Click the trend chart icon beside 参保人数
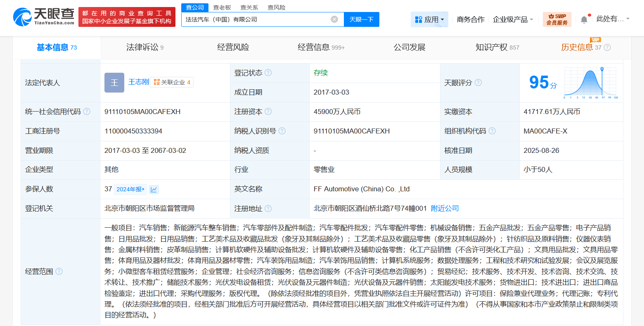Screen dimensions: 644x326 coord(153,189)
